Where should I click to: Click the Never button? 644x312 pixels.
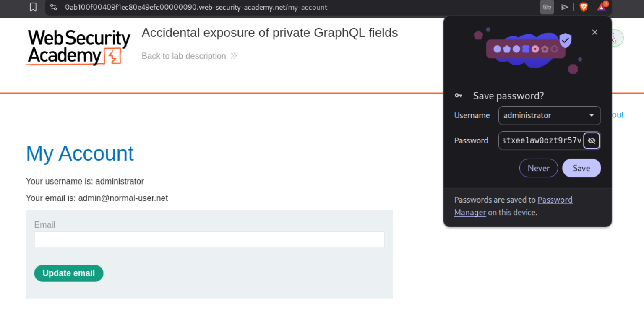(x=538, y=168)
